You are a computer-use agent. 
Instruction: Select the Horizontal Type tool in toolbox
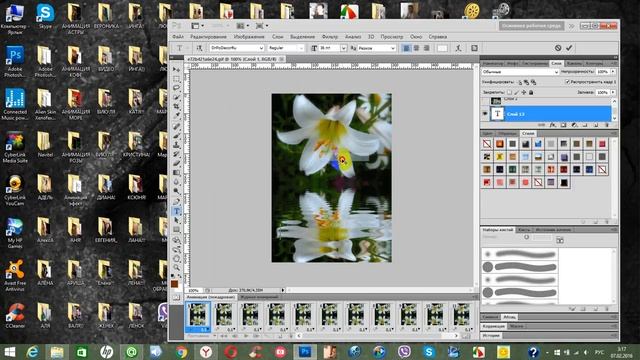176,211
